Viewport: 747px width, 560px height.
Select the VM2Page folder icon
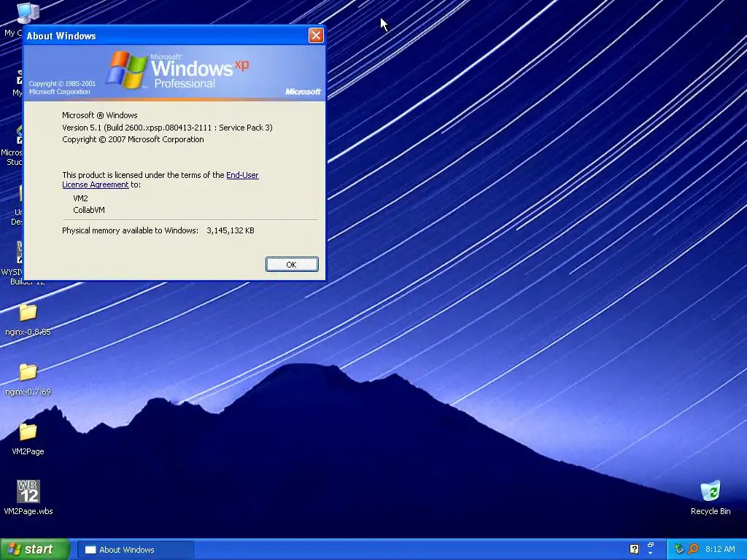pyautogui.click(x=28, y=439)
